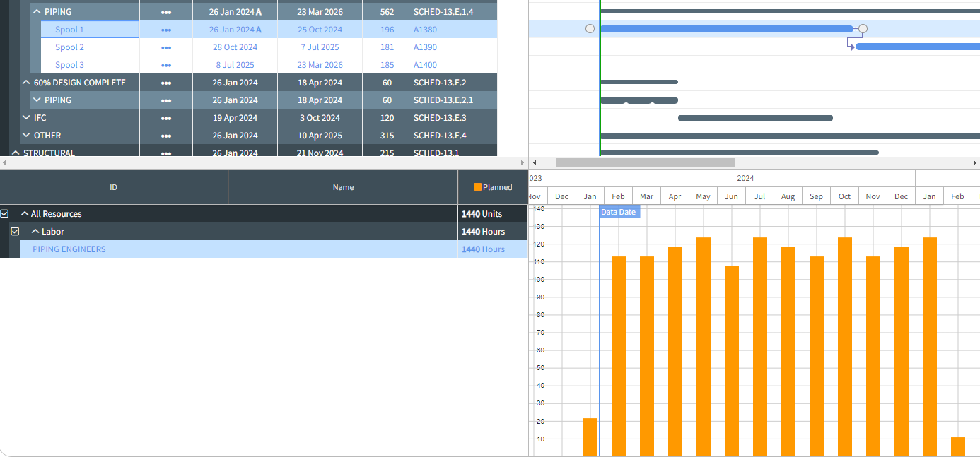This screenshot has height=457, width=980.
Task: Collapse the Labor resource group
Action: tap(36, 231)
